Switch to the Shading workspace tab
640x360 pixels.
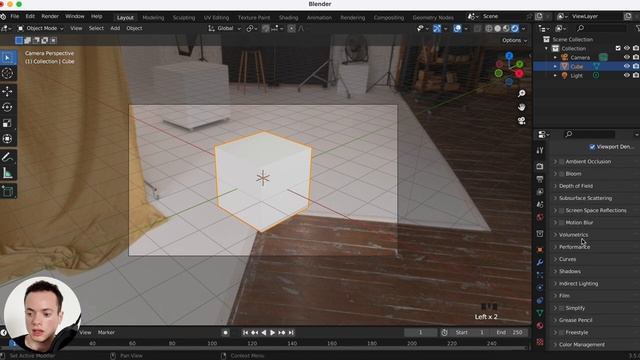click(288, 18)
